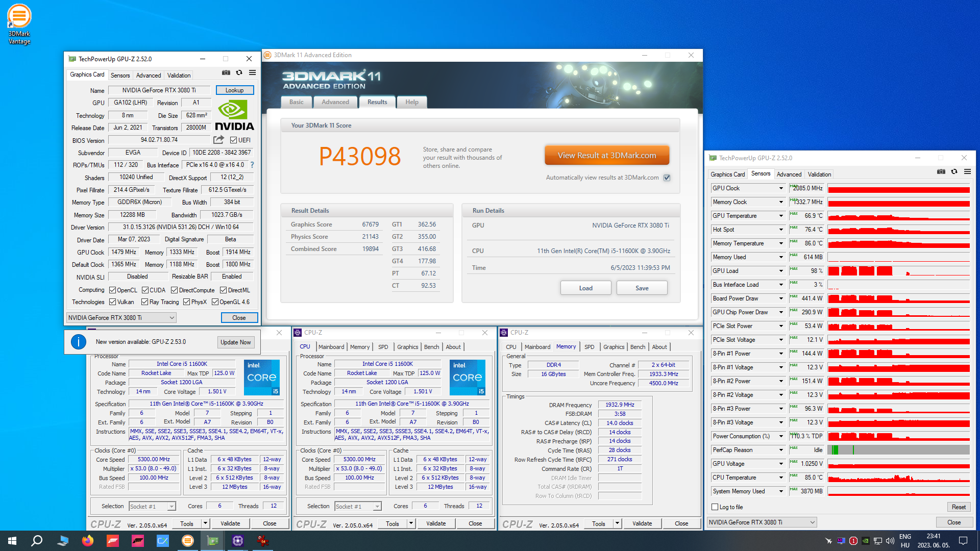Click the refresh icon in GPU-Z Graphics Card window
Screen dimensions: 980x551
click(x=239, y=73)
